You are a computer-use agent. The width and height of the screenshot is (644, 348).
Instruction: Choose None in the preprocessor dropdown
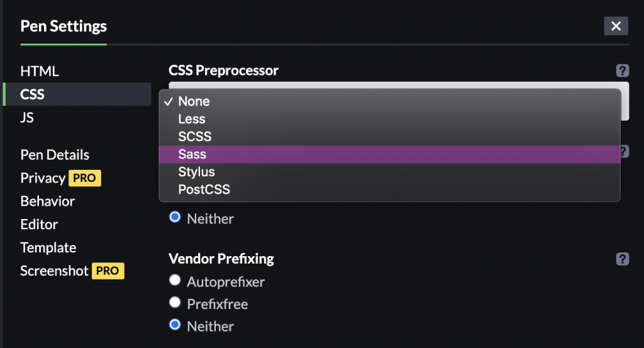click(194, 101)
